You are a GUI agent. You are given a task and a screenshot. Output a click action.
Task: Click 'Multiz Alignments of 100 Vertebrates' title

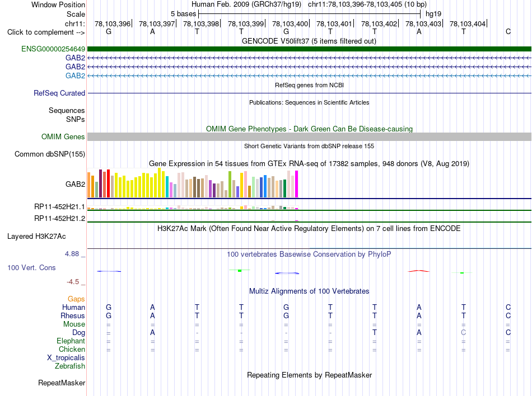point(309,291)
